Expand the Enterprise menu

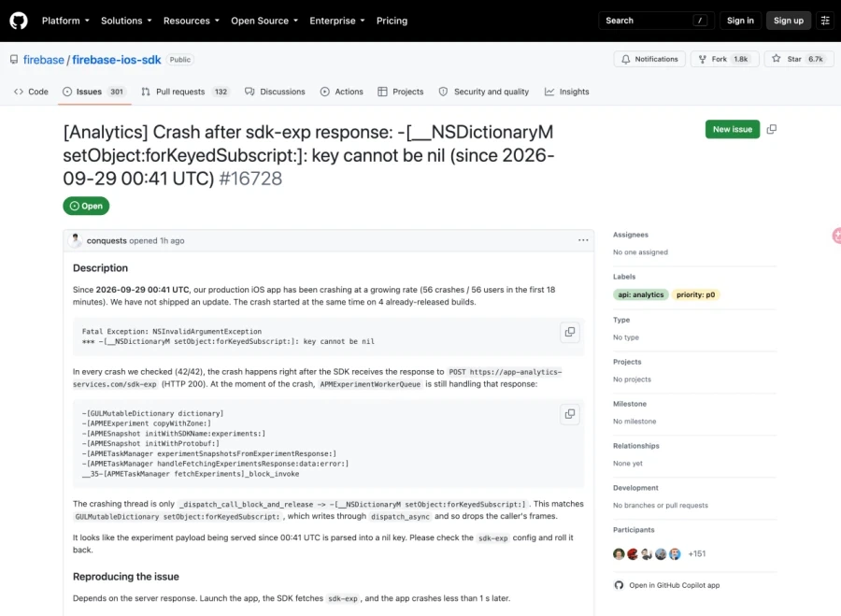pos(336,21)
